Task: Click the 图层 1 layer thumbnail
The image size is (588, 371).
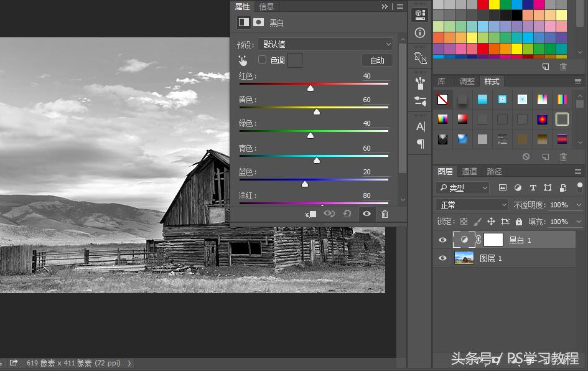Action: (463, 258)
